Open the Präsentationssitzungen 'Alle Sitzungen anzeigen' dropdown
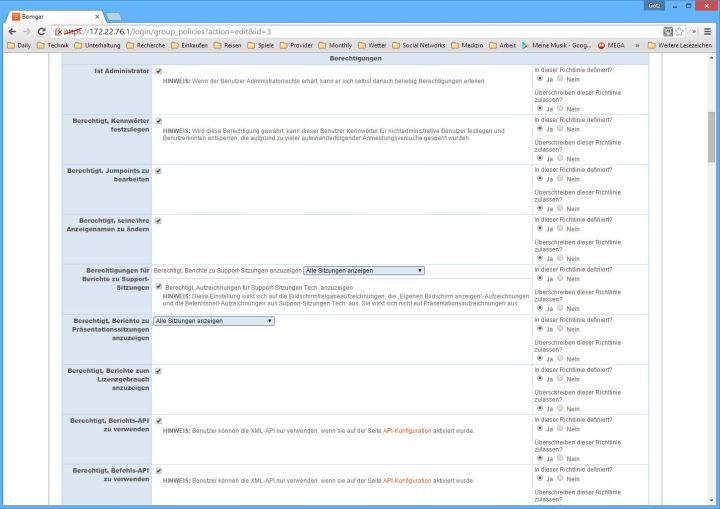720x509 pixels. (214, 321)
